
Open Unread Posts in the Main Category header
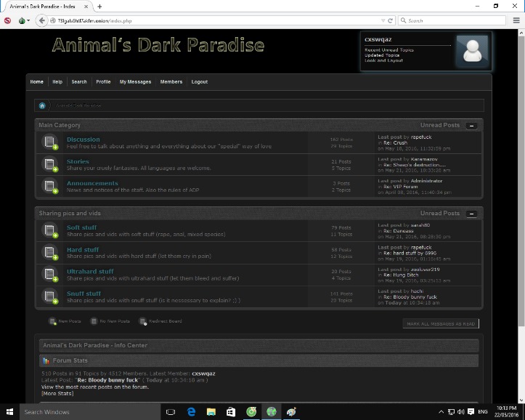tap(440, 125)
